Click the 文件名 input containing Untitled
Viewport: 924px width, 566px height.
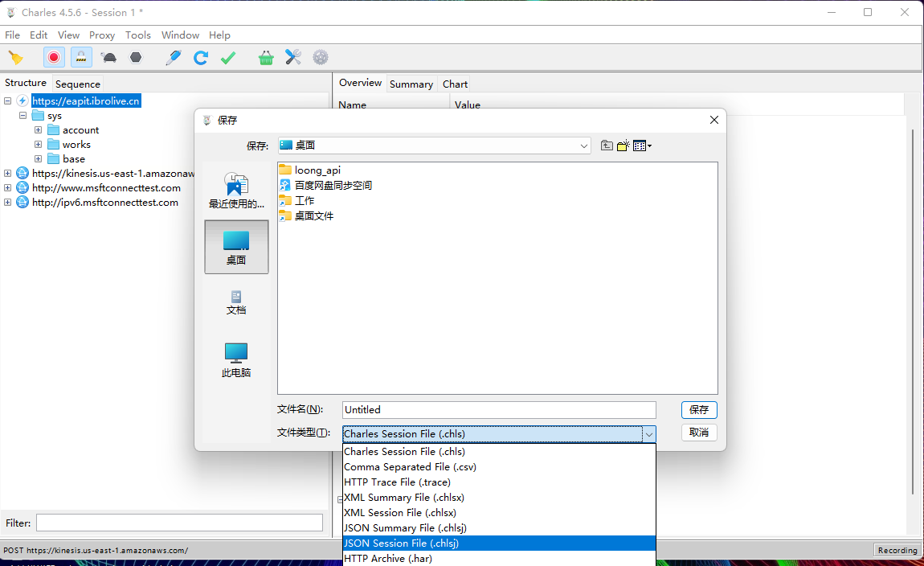tap(499, 410)
